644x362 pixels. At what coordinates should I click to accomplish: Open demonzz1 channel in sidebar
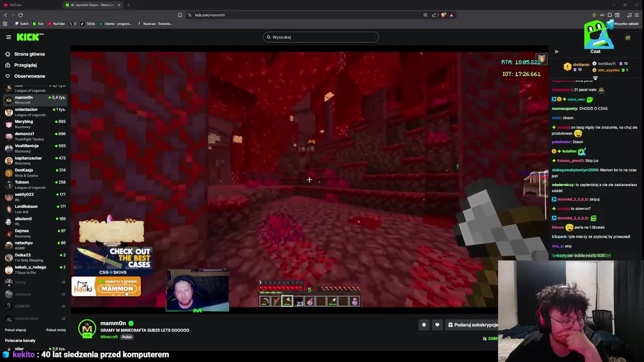(x=35, y=136)
